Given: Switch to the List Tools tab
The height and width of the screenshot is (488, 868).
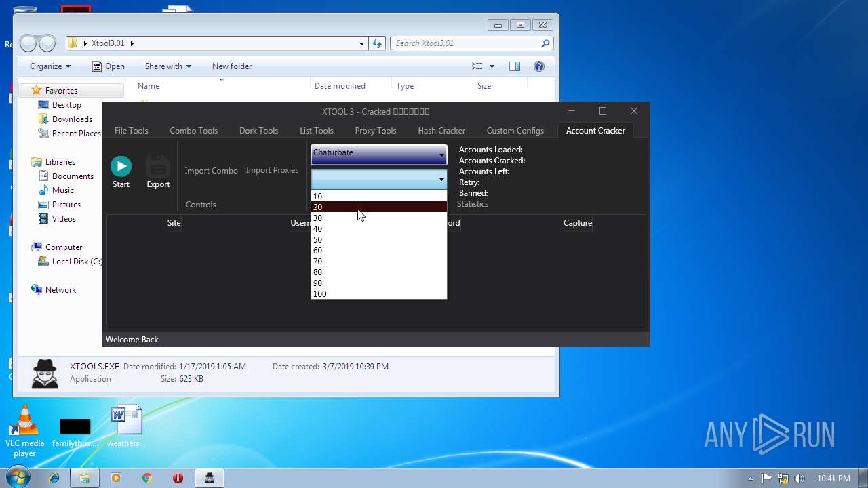Looking at the screenshot, I should tap(317, 131).
